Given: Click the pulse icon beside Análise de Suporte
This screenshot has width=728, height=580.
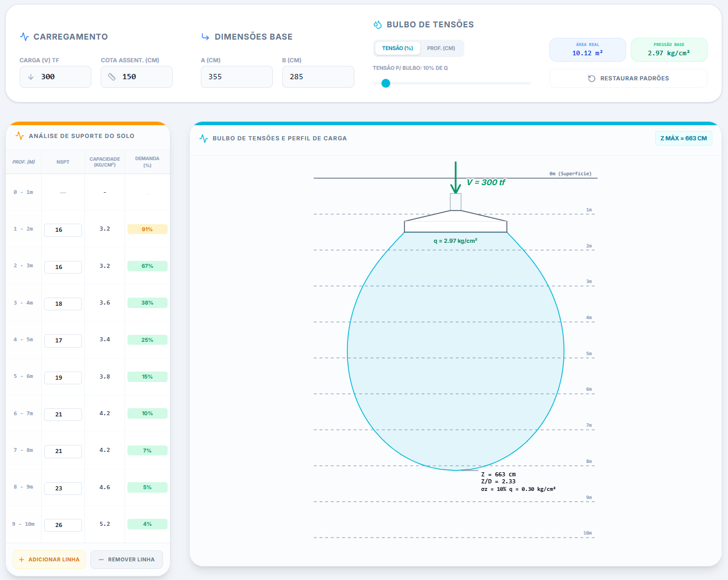Looking at the screenshot, I should pos(20,136).
